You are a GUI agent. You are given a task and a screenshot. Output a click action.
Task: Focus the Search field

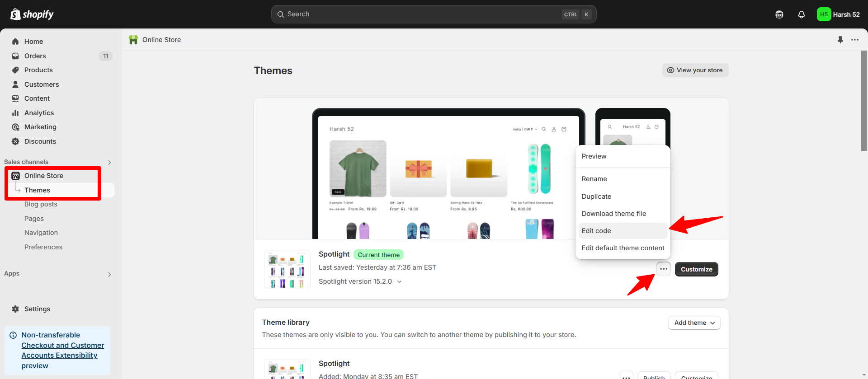coord(434,14)
